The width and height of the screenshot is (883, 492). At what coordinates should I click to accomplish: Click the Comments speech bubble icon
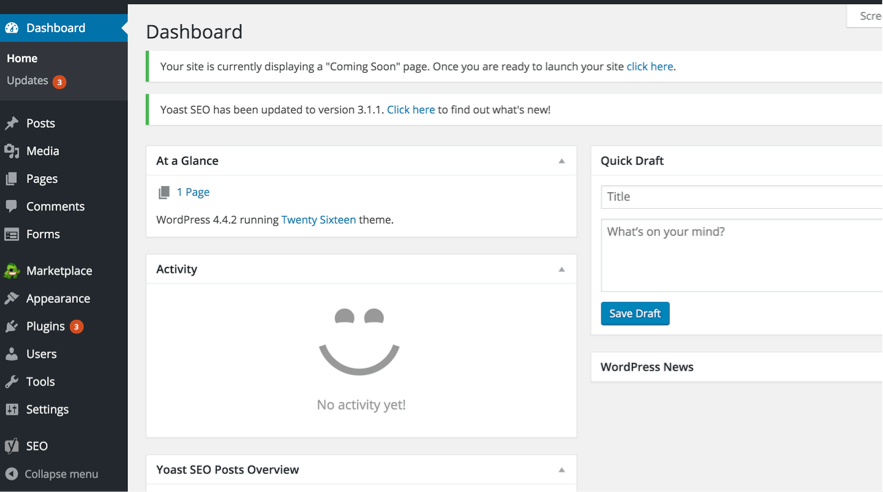pos(12,206)
